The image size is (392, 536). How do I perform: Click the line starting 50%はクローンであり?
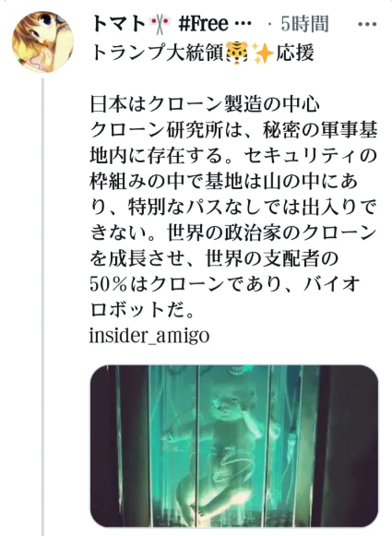224,284
